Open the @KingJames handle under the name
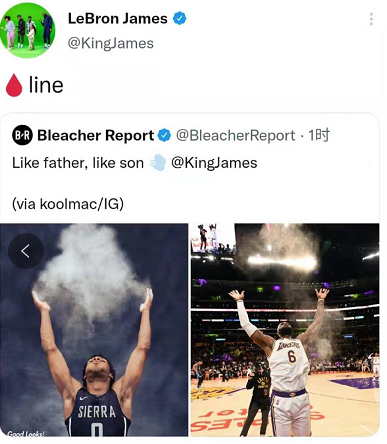 pos(111,43)
